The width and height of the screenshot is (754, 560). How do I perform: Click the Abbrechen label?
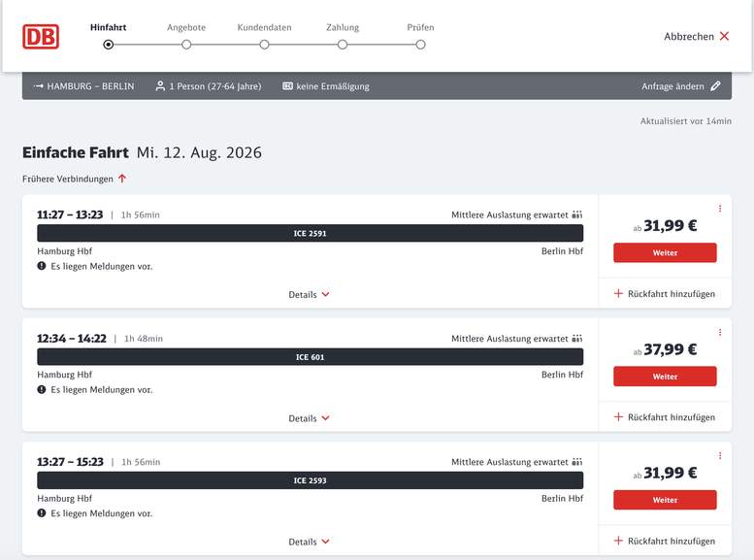(x=689, y=37)
